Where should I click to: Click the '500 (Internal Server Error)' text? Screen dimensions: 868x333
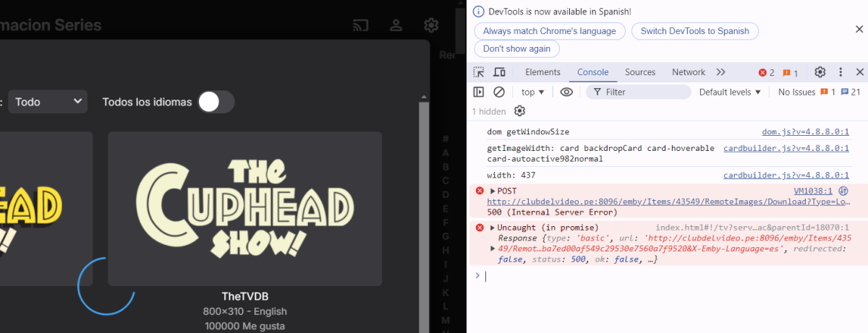[552, 212]
